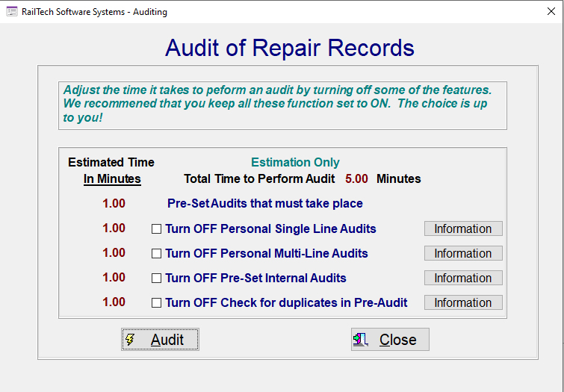The height and width of the screenshot is (392, 564).
Task: Click the green instruction text box
Action: point(282,105)
